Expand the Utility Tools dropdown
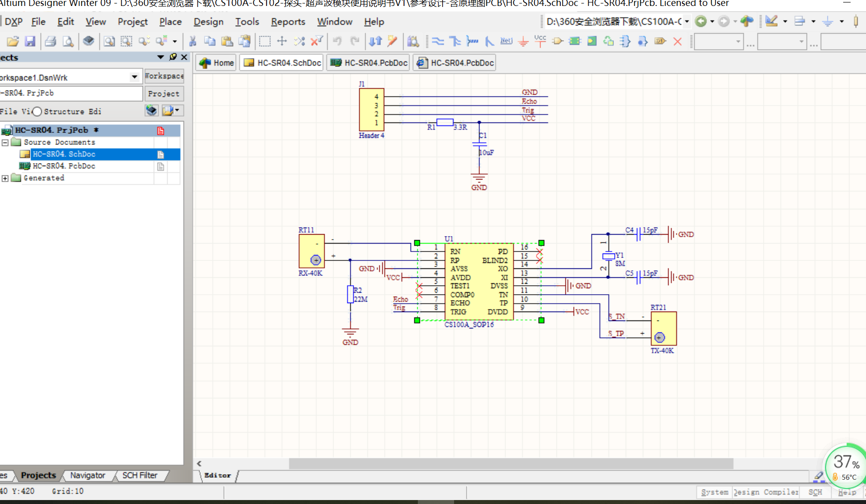Viewport: 866px width, 504px height. (x=785, y=21)
